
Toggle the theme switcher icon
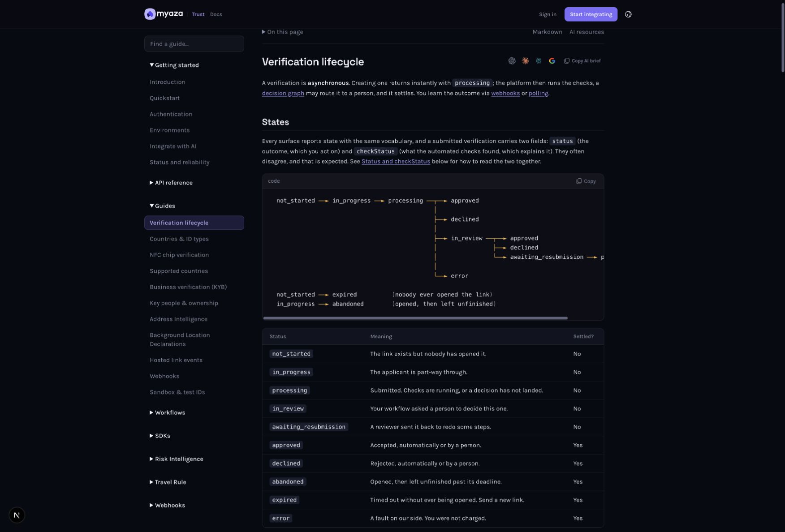click(x=628, y=14)
